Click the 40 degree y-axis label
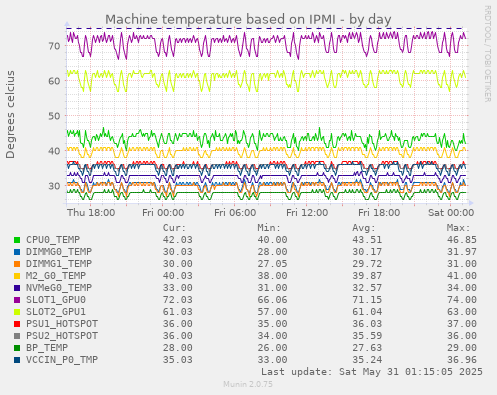Viewport: 497px width, 395px height. [x=54, y=151]
